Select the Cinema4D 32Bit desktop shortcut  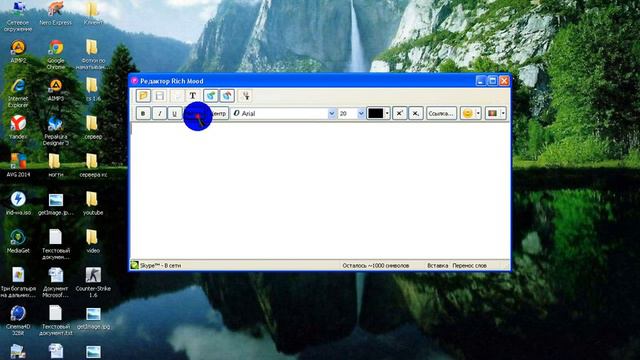18,320
